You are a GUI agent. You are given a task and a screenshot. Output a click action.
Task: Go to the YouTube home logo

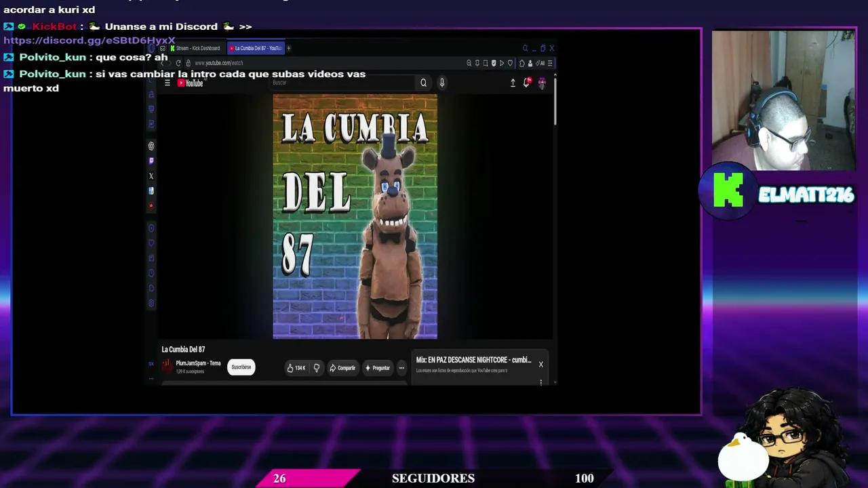191,83
